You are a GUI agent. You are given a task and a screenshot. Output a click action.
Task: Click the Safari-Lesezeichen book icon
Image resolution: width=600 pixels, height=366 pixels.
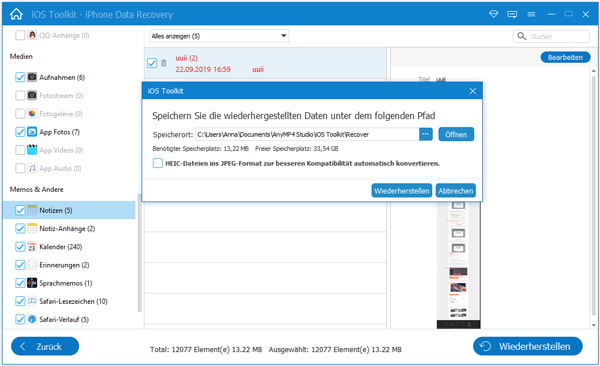32,301
